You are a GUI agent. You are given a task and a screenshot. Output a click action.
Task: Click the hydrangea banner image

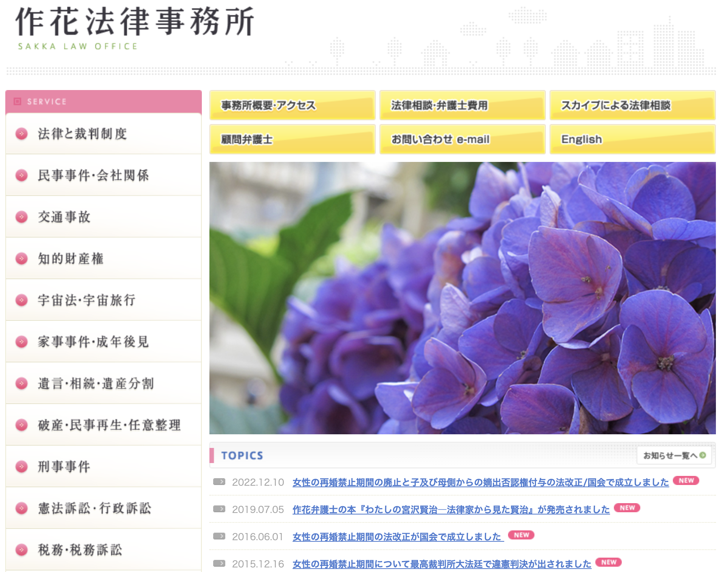(463, 298)
